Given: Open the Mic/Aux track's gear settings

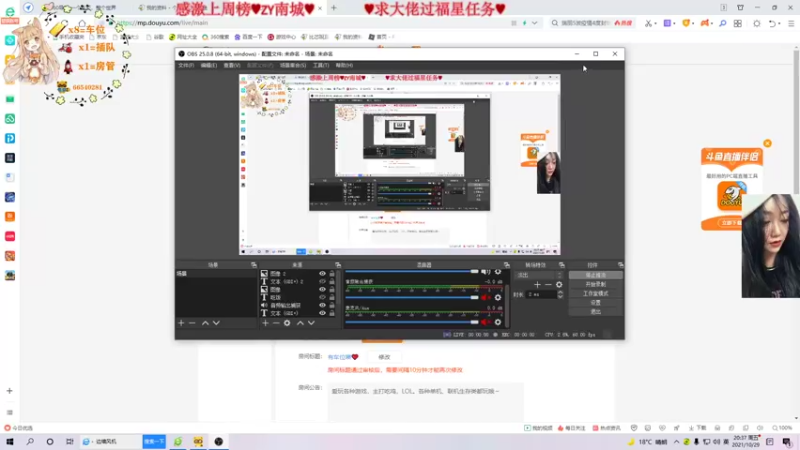Looking at the screenshot, I should (498, 322).
